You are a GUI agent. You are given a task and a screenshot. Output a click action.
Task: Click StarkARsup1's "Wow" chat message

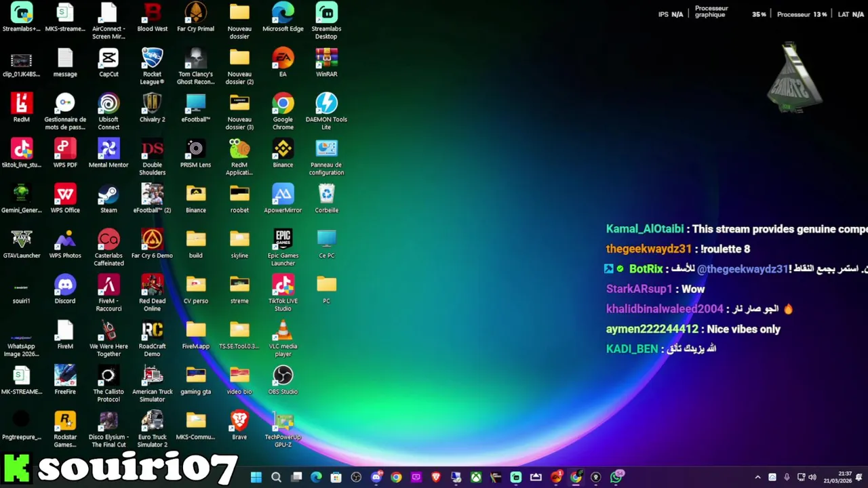coord(692,289)
